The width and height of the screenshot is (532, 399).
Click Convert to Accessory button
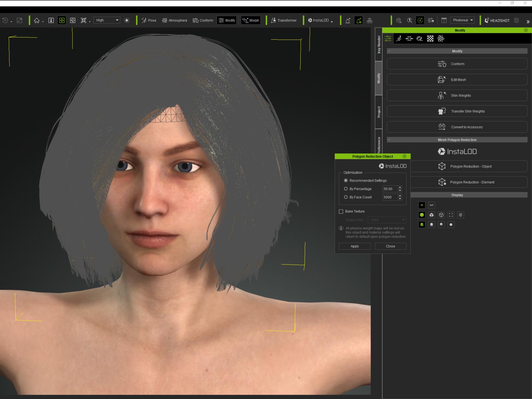click(x=457, y=127)
